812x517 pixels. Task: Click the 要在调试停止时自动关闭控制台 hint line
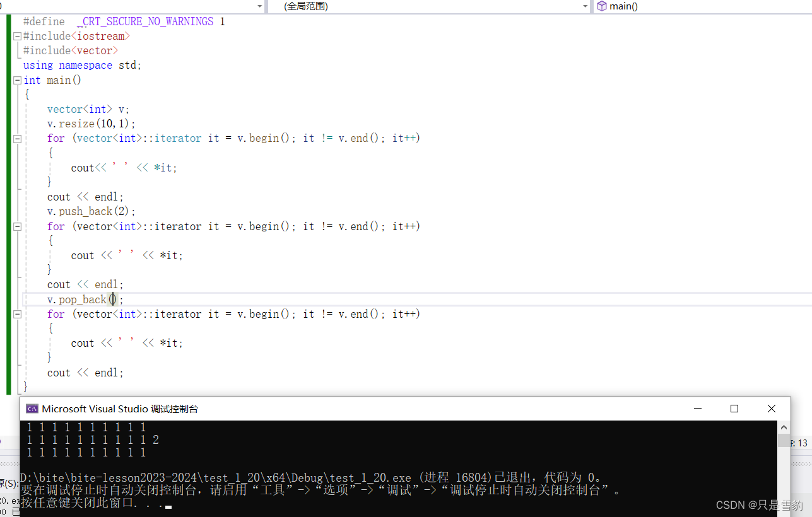point(321,490)
